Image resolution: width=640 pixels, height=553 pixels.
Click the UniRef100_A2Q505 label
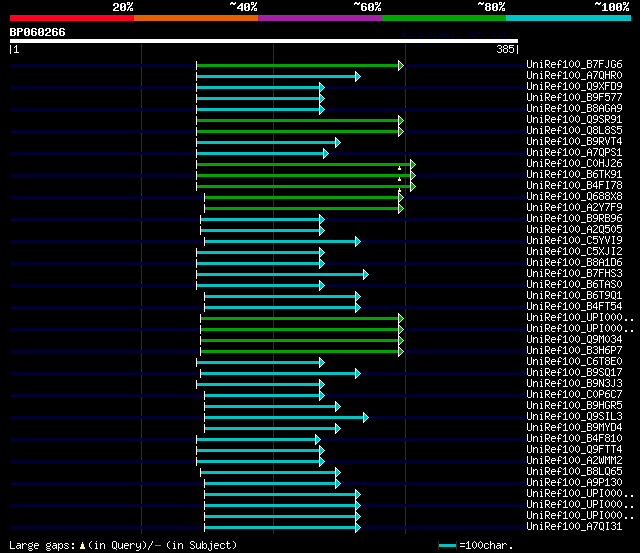(x=574, y=230)
